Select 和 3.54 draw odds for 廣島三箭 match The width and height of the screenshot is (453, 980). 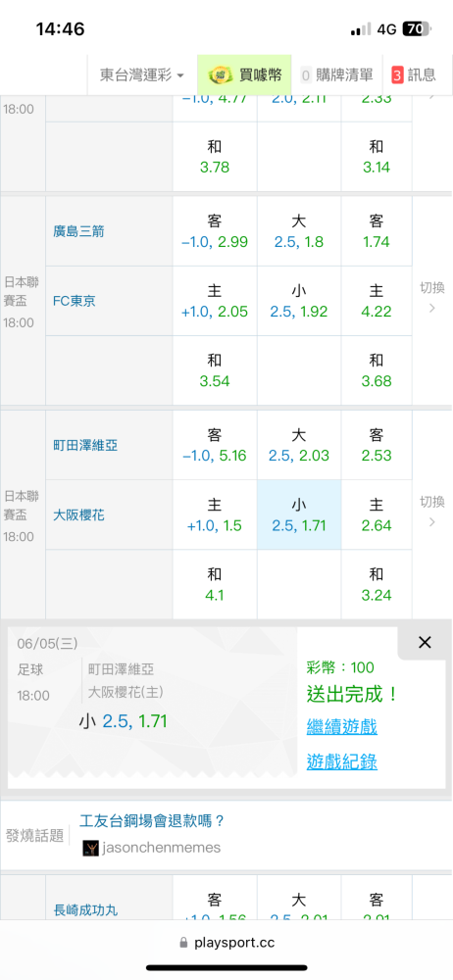[x=215, y=370]
